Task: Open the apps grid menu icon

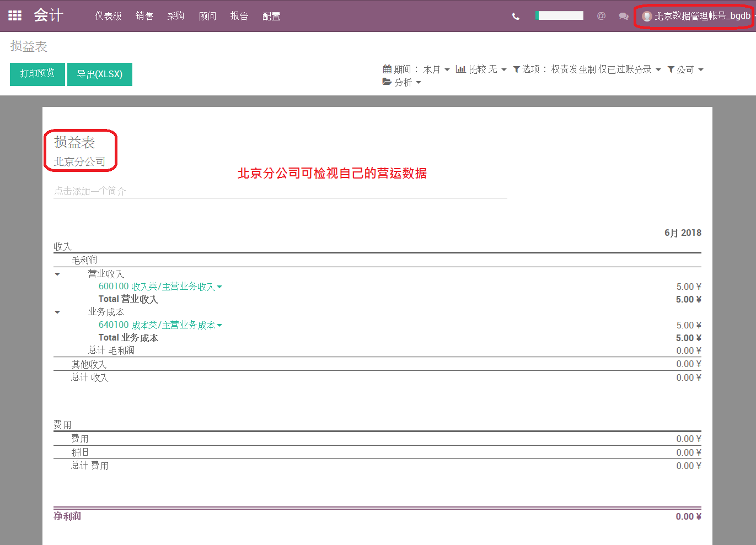Action: (x=15, y=15)
